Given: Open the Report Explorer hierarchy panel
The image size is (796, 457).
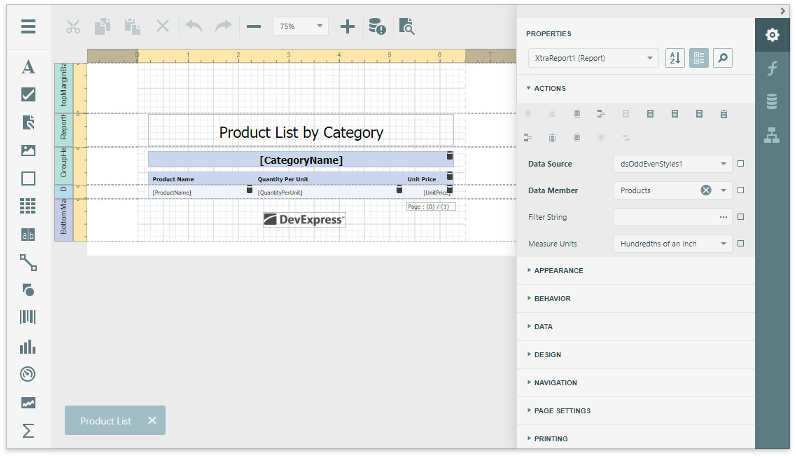Looking at the screenshot, I should tap(772, 136).
